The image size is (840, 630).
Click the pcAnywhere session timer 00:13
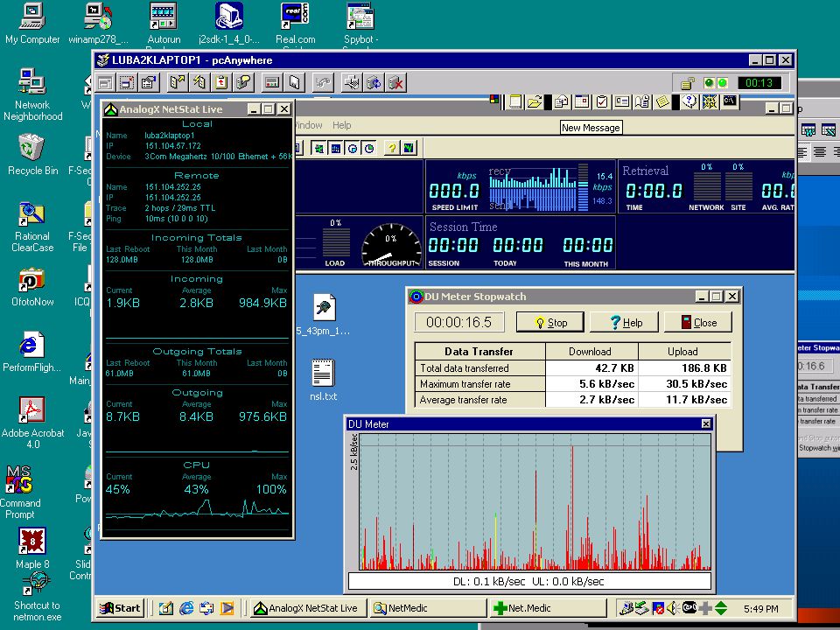[x=759, y=83]
